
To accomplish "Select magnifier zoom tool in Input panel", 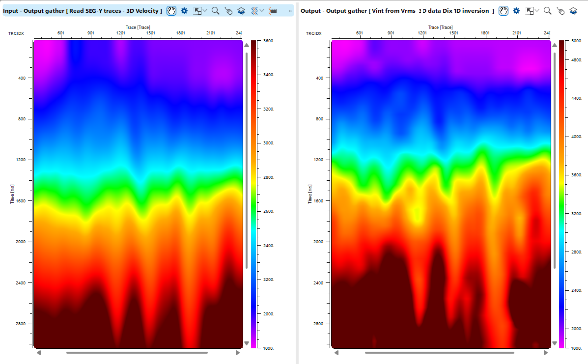I will [x=216, y=11].
